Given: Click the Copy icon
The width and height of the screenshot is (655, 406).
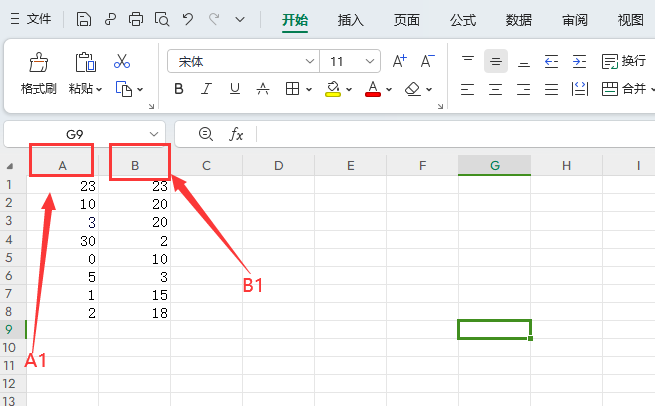Looking at the screenshot, I should click(124, 89).
